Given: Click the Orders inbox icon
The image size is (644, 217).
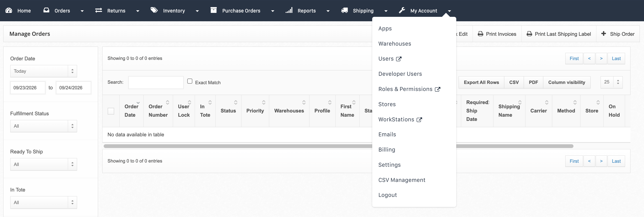Looking at the screenshot, I should [46, 10].
